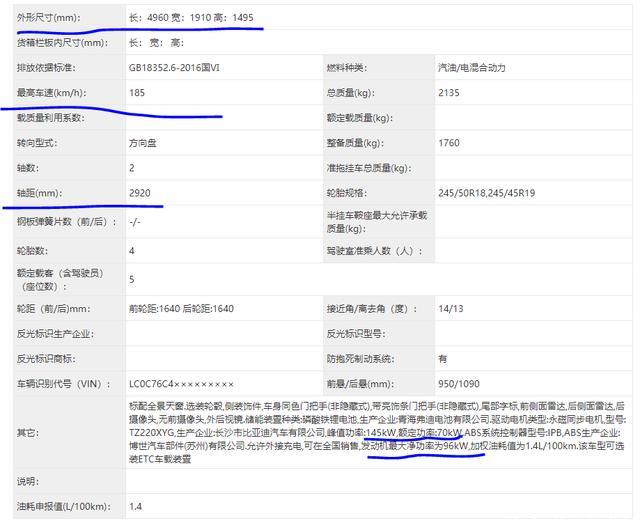Screen dimensions: 640x530
Task: Click the 额定载客(含驾驶员) label
Action: coord(60,279)
